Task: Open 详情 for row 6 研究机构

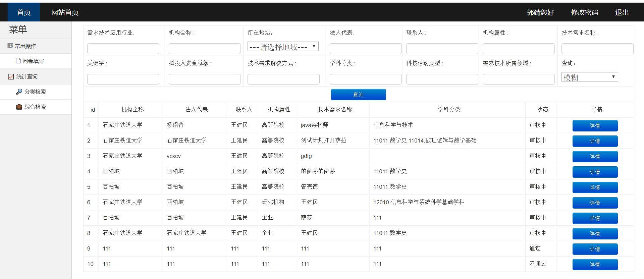Action: click(595, 203)
